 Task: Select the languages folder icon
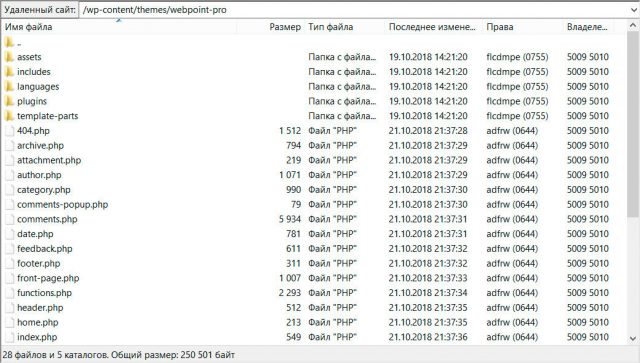(9, 86)
